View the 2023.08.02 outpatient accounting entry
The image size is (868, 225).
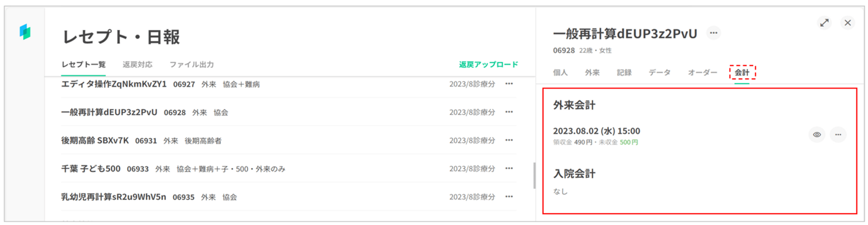coord(817,135)
